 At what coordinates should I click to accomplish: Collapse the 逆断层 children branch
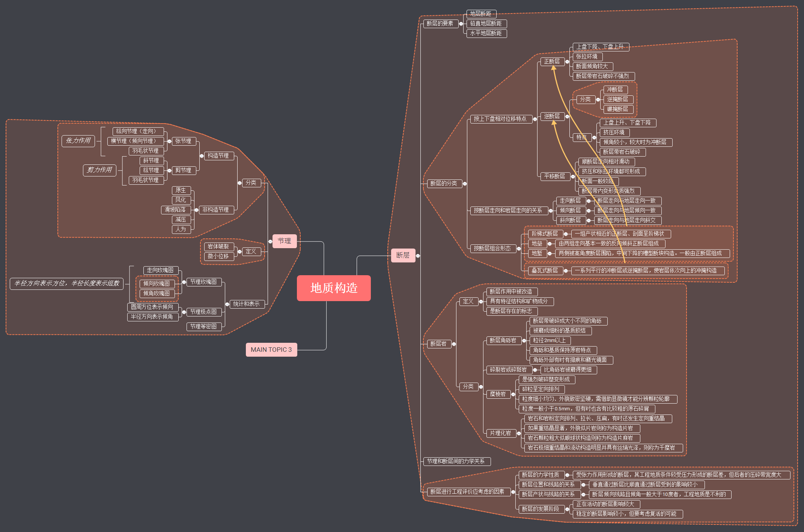click(x=568, y=116)
